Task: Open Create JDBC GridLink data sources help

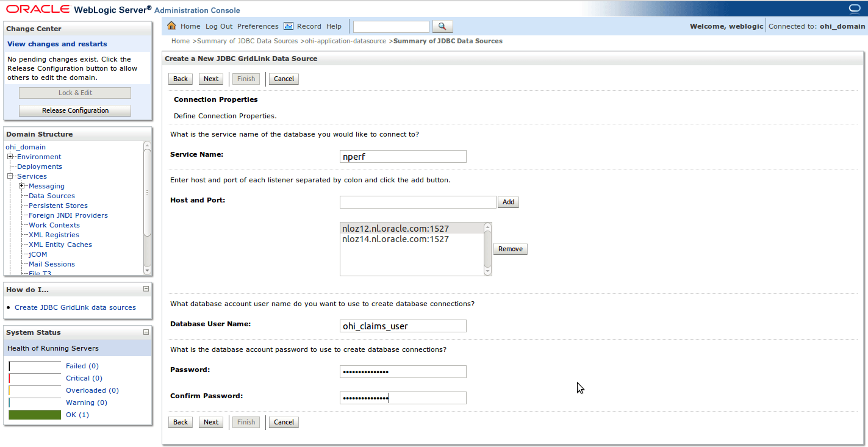Action: [x=75, y=307]
